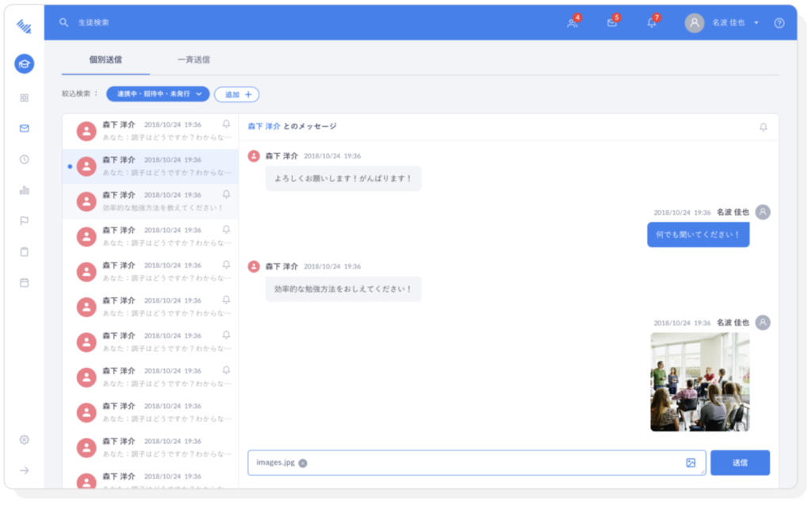Click the flag icon in left sidebar

tap(24, 221)
